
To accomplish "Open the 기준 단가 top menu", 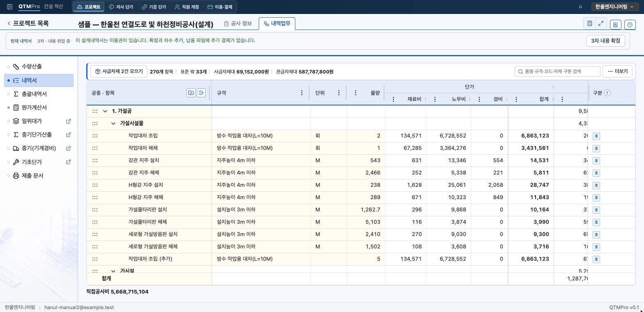I will [154, 7].
